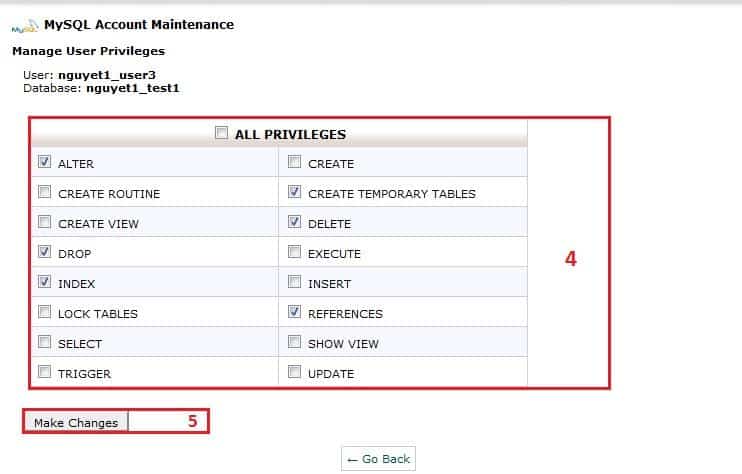Image resolution: width=742 pixels, height=474 pixels.
Task: Enable LOCK TABLES privilege
Action: [x=44, y=312]
